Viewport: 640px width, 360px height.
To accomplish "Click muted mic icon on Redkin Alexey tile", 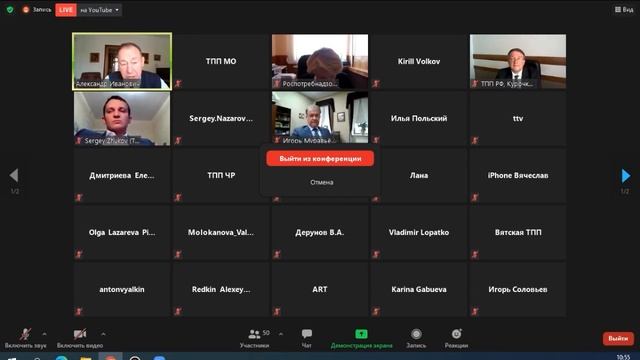I will click(178, 312).
